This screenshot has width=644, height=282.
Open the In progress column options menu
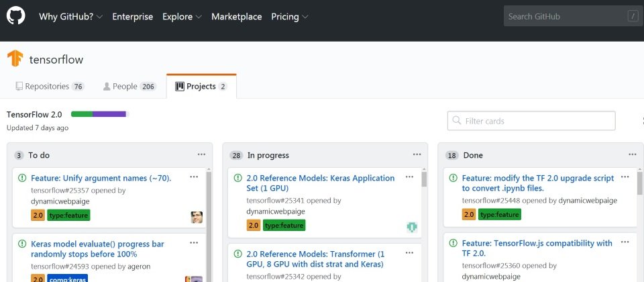click(x=417, y=154)
